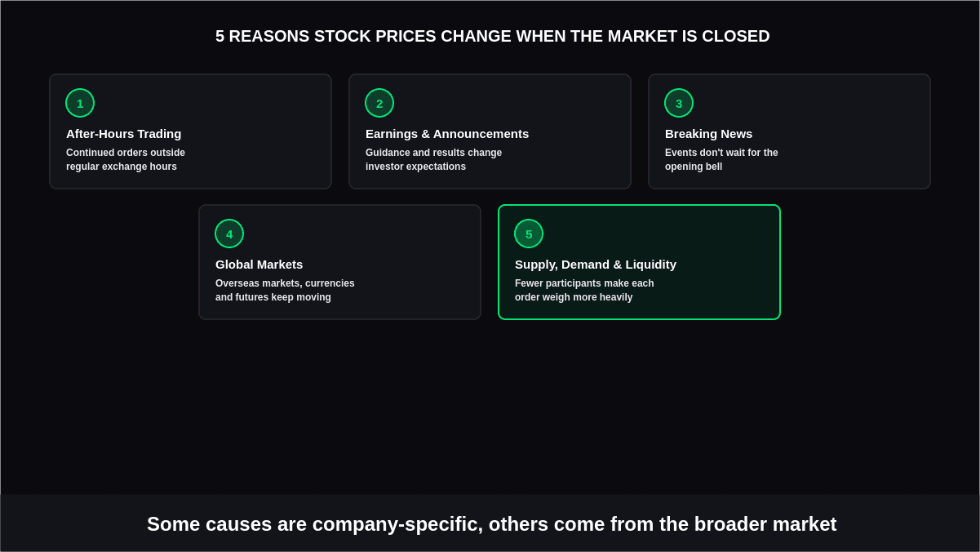Select the Supply, Demand & Liquidity heading

coord(596,264)
